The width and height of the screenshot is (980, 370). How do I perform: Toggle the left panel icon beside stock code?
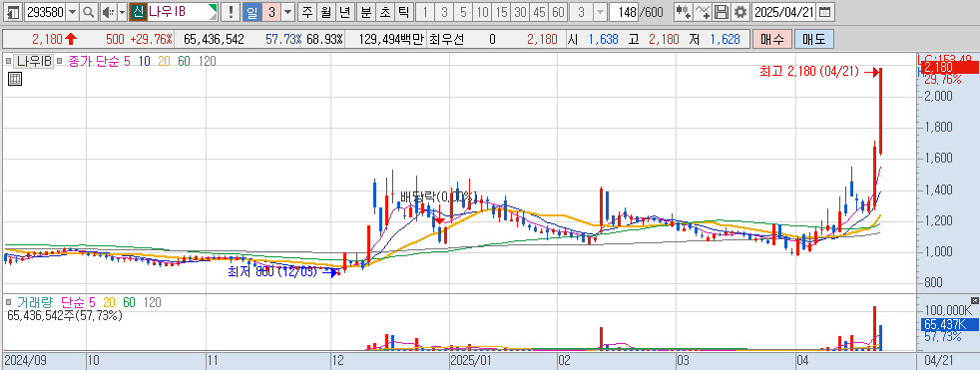(12, 11)
